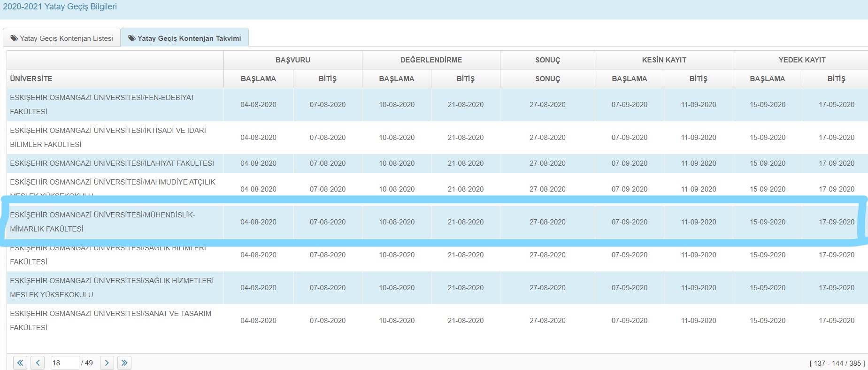Click BAŞLAMA header under BAŞVURU
Image resolution: width=868 pixels, height=370 pixels.
pyautogui.click(x=258, y=79)
